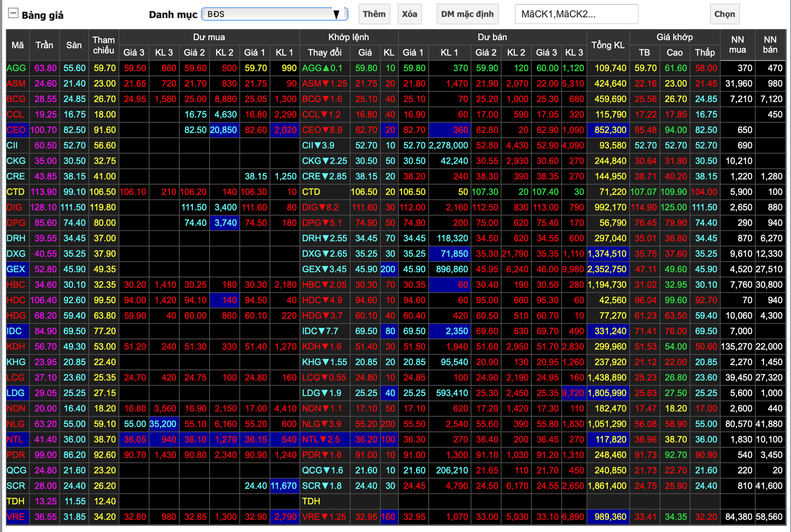This screenshot has height=532, width=791.
Task: Select the DIG stock code
Action: pos(15,207)
